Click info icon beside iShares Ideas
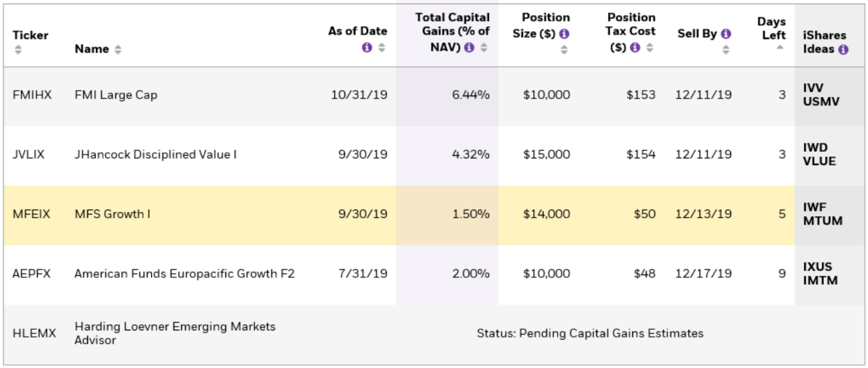Image resolution: width=868 pixels, height=368 pixels. pyautogui.click(x=843, y=50)
